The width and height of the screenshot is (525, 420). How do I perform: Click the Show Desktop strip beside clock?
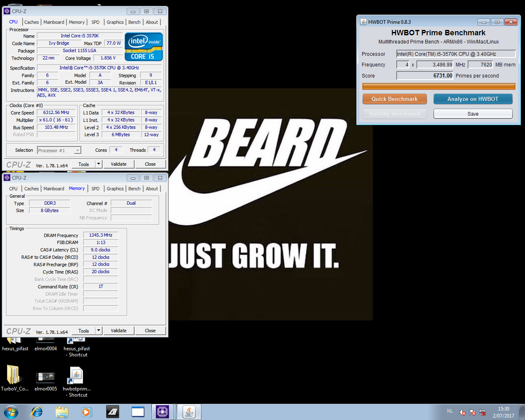[522, 412]
